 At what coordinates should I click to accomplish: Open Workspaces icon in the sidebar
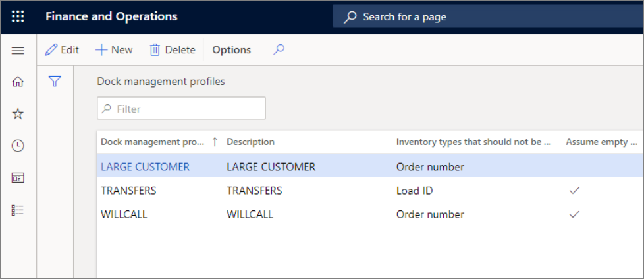click(x=18, y=178)
